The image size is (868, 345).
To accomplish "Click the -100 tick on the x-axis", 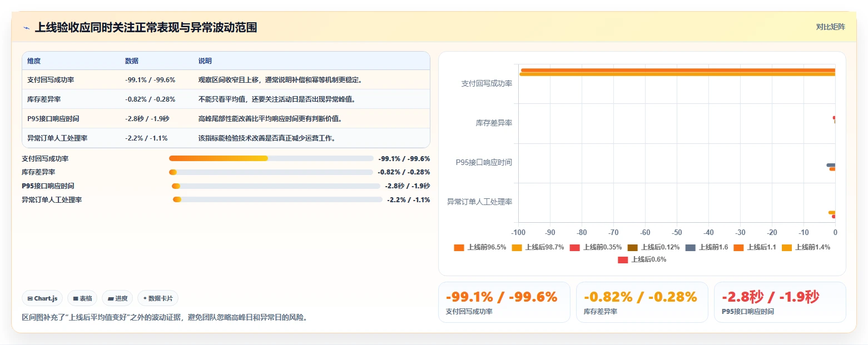I will (x=518, y=232).
